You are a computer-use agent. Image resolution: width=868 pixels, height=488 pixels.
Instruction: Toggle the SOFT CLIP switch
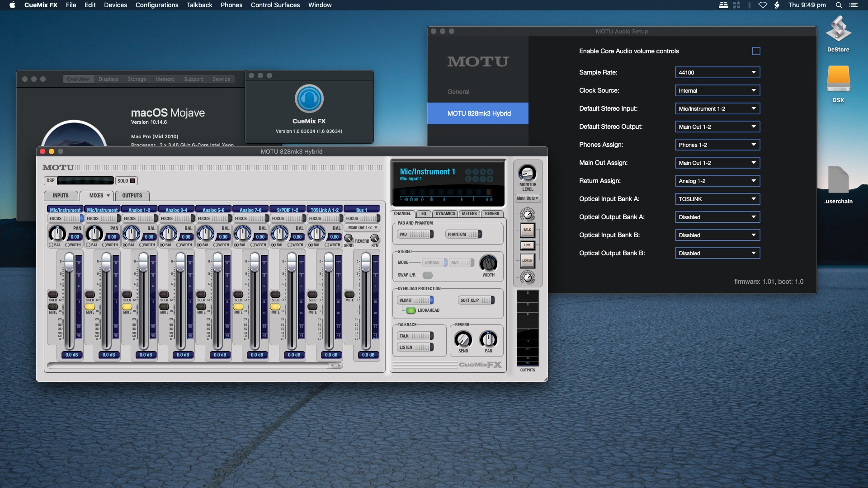[x=476, y=300]
